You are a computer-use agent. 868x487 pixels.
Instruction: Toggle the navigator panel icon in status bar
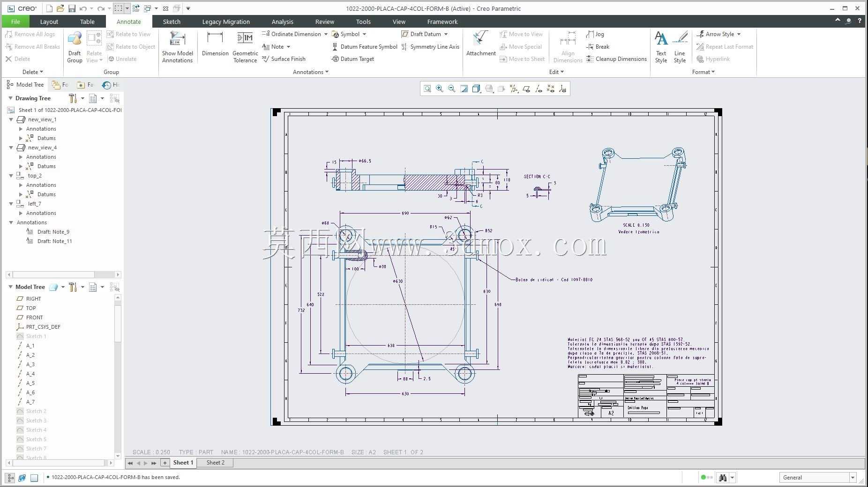(10, 478)
